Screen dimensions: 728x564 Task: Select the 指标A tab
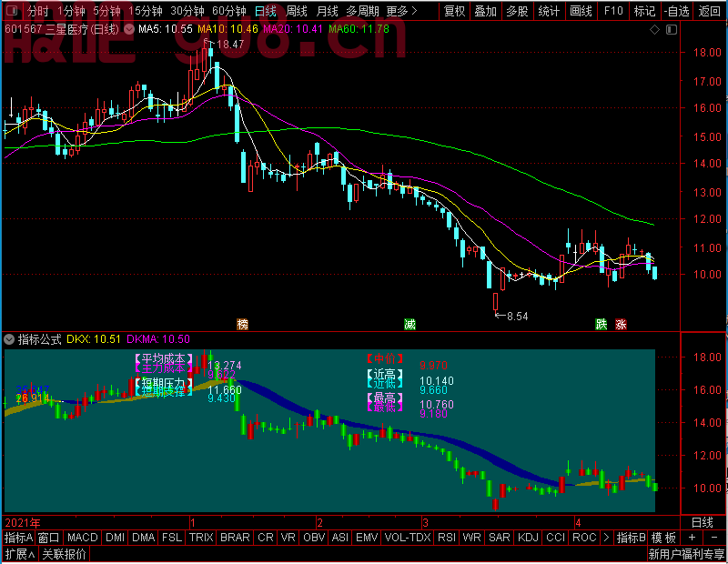[x=18, y=537]
